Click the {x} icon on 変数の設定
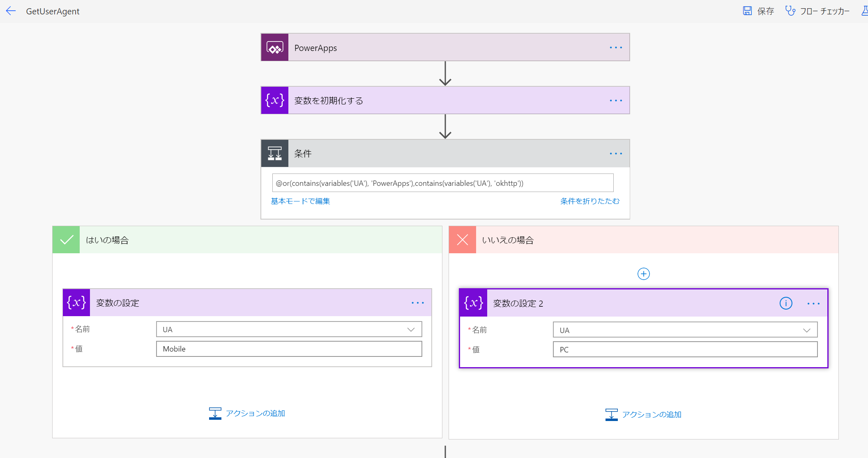 (x=76, y=303)
